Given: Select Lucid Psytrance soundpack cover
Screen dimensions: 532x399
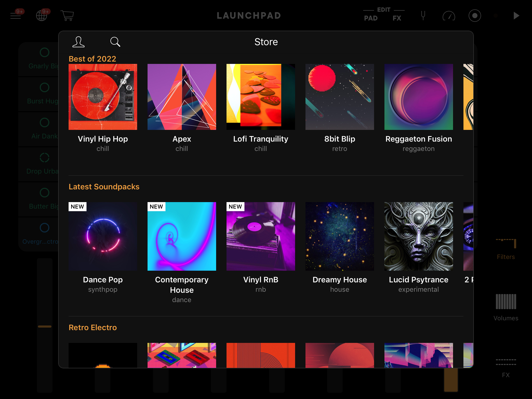Looking at the screenshot, I should [x=418, y=236].
